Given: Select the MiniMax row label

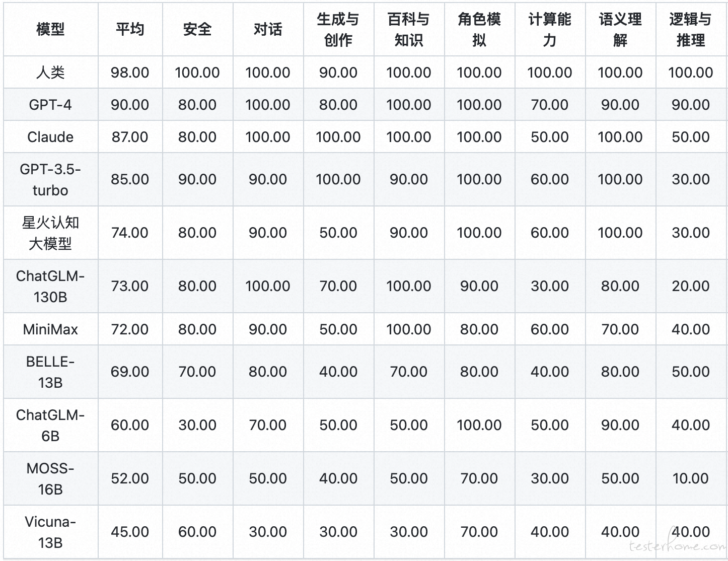Looking at the screenshot, I should click(x=50, y=329).
